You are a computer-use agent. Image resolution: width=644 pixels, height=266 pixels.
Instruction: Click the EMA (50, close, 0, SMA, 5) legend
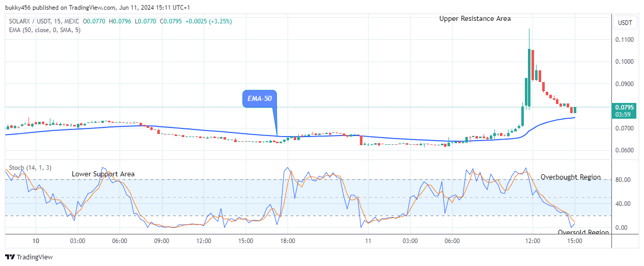(44, 30)
